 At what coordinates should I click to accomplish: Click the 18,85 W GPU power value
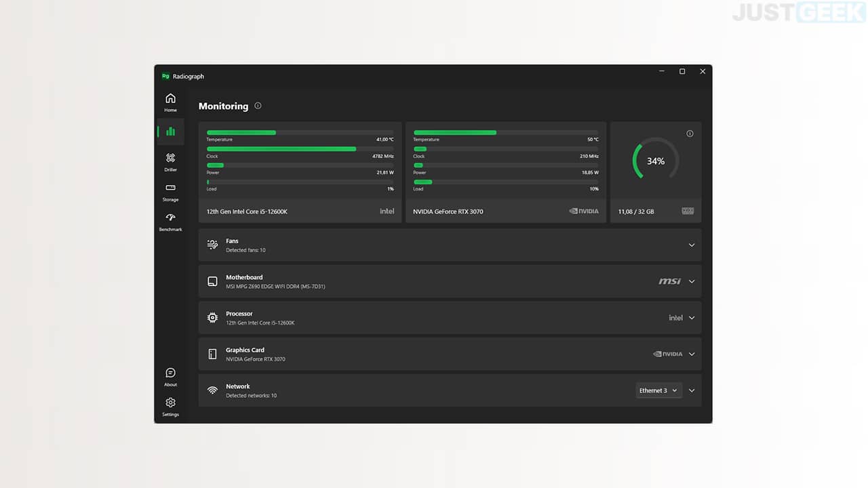point(590,173)
